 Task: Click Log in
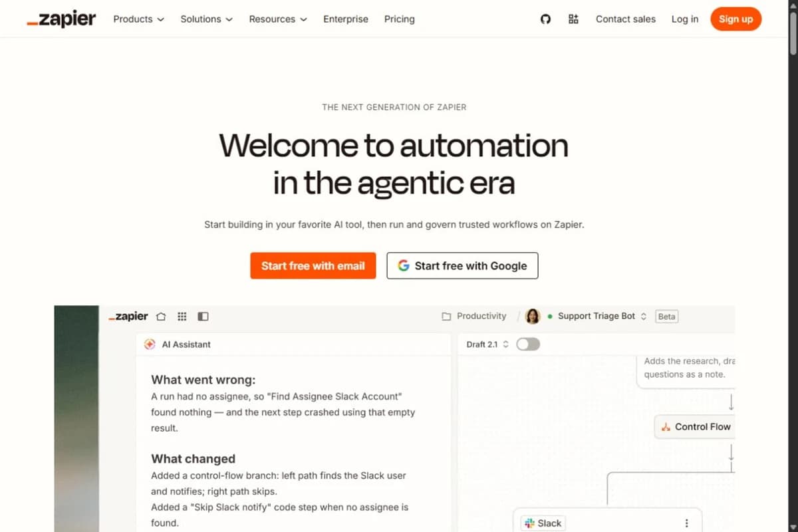click(685, 19)
